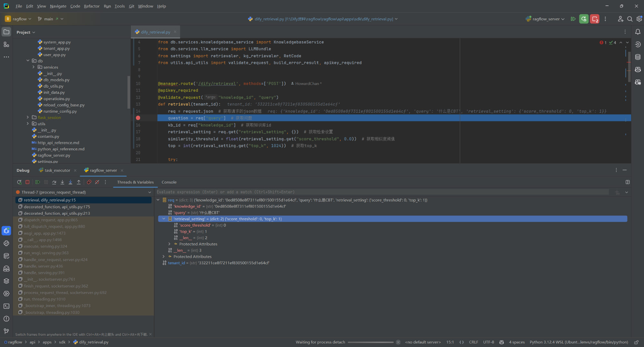Expand the Protected Attributes node
Image resolution: width=644 pixels, height=347 pixels.
(170, 244)
